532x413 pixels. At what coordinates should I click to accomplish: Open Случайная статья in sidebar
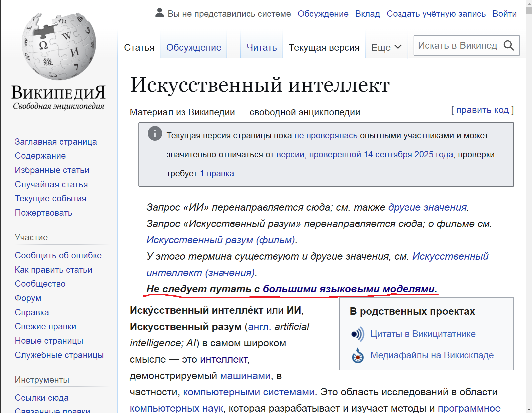(x=51, y=184)
